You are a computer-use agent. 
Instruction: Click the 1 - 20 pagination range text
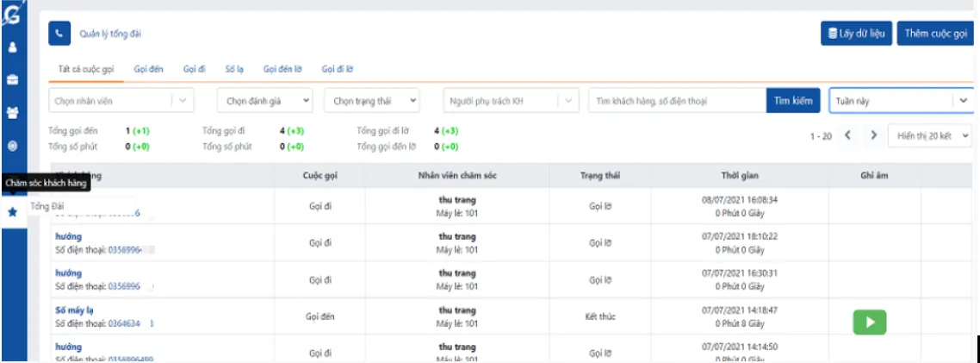pyautogui.click(x=821, y=136)
